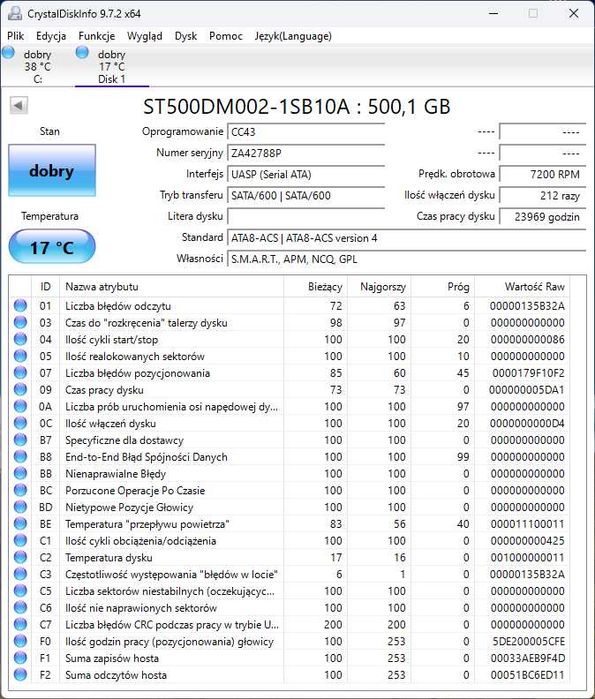The width and height of the screenshot is (595, 699).
Task: Click status icon for attribute C7 CRC errors
Action: [20, 625]
